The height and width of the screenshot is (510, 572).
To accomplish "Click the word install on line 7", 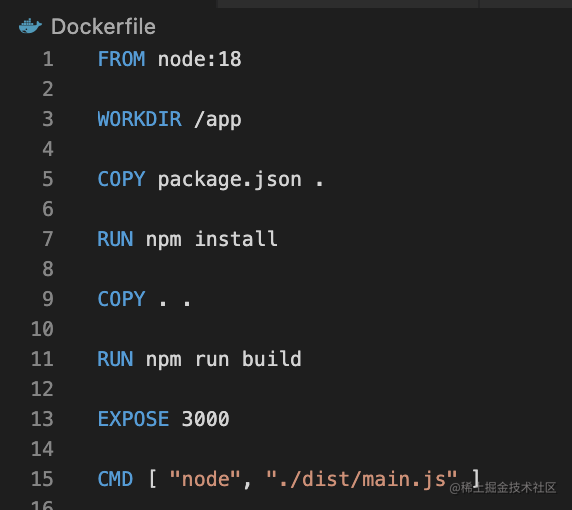I will click(236, 239).
